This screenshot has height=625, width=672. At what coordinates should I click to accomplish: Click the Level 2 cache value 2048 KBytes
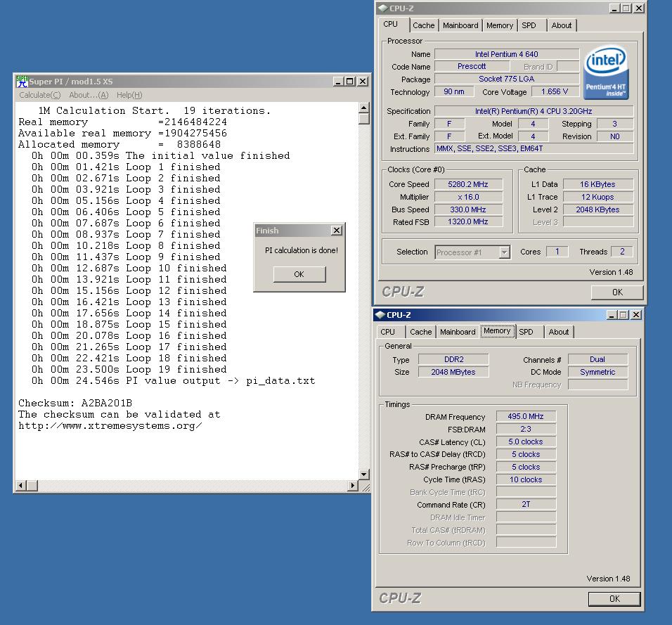[598, 210]
